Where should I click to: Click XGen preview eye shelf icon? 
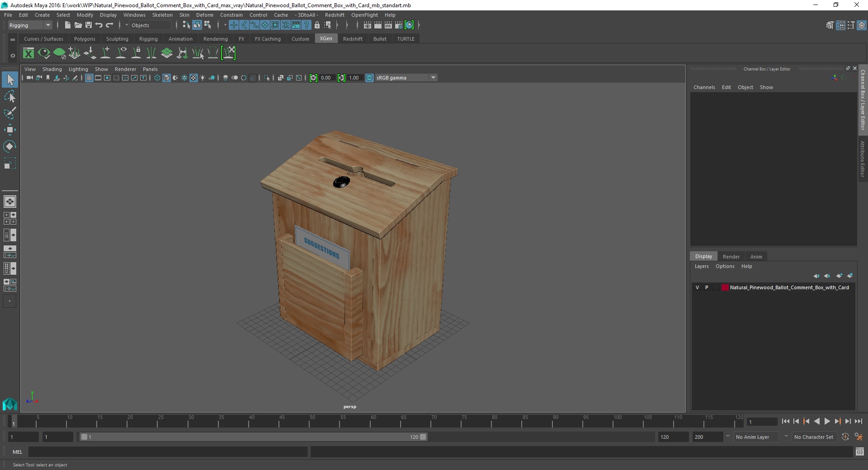coord(44,53)
